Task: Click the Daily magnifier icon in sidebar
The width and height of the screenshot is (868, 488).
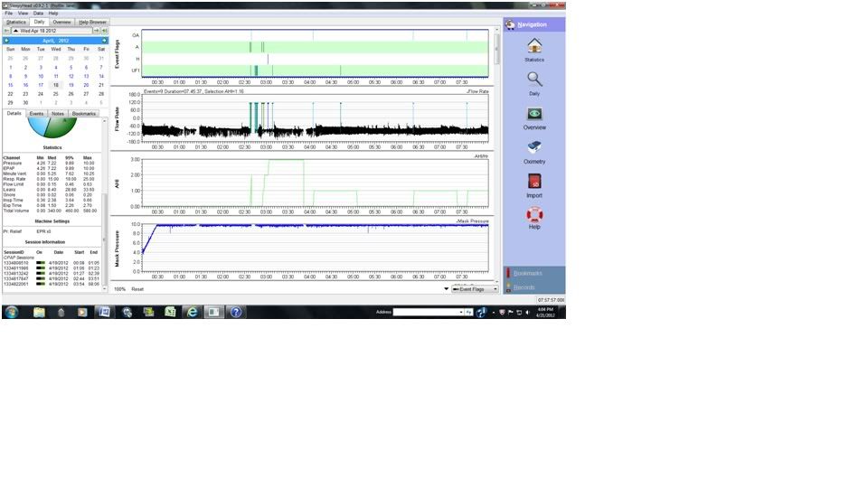Action: pos(534,80)
